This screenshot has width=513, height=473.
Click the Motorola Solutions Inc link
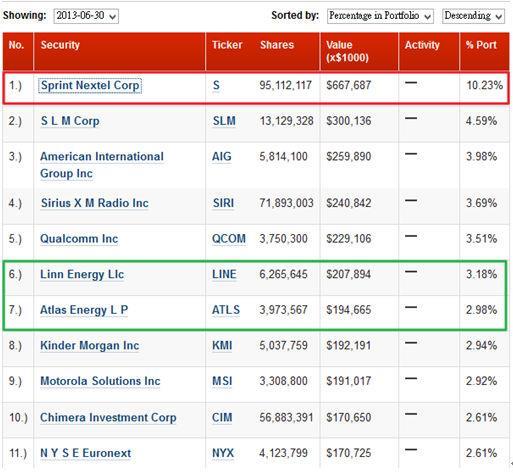point(100,381)
